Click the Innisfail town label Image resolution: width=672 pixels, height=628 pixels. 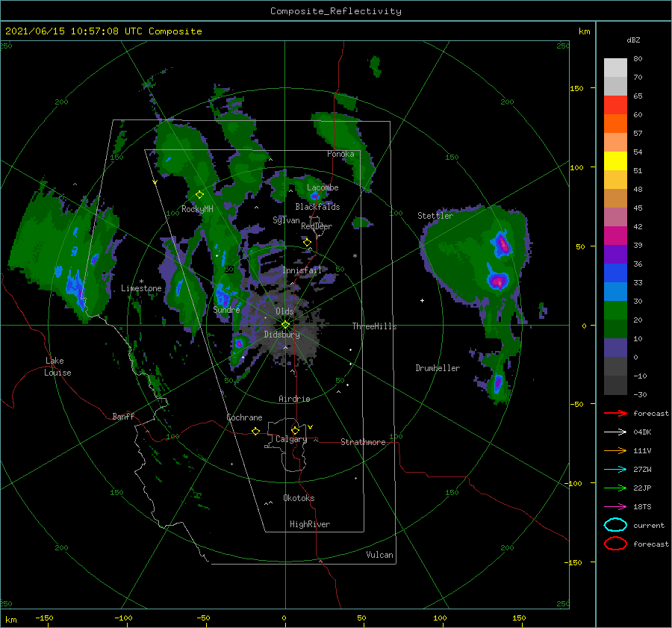coord(302,270)
